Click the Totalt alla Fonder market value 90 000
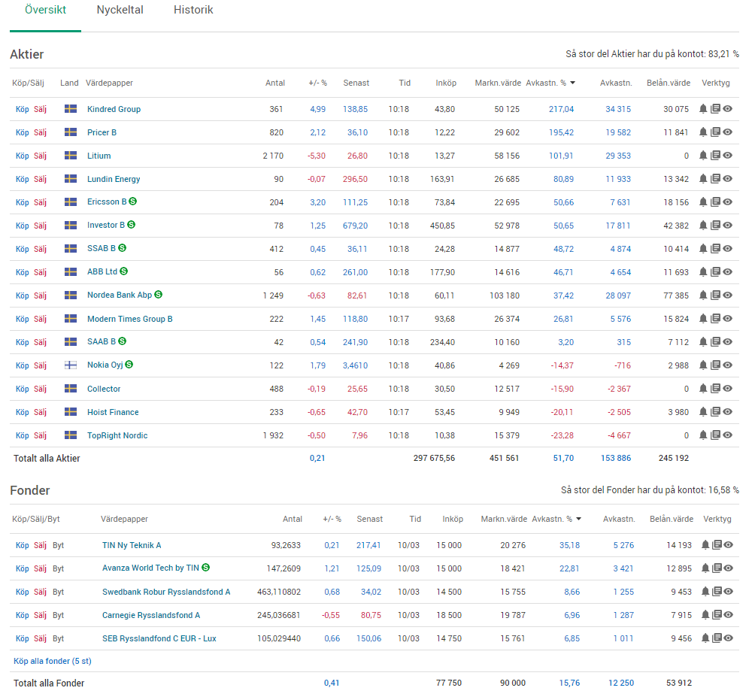Viewport: 752px width, 700px height. coord(513,683)
